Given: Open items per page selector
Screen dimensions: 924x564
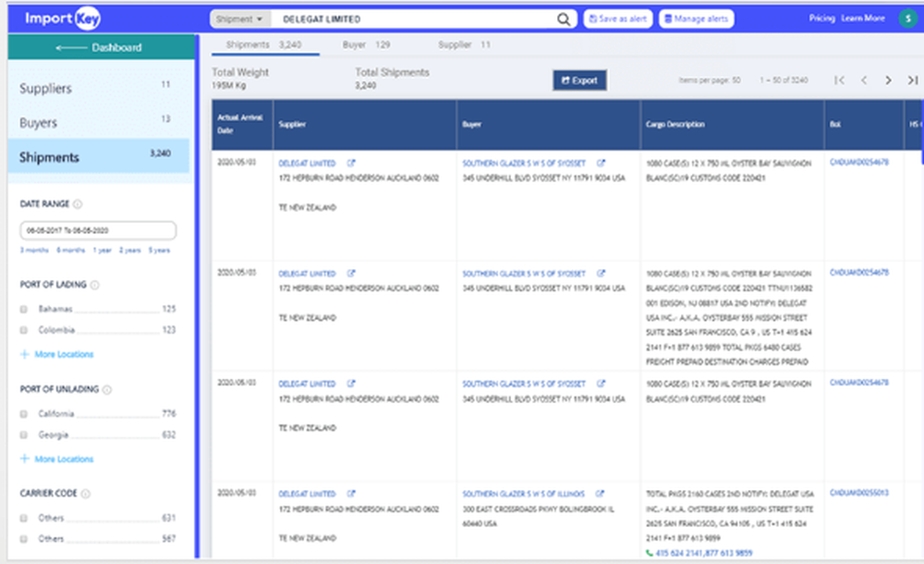Looking at the screenshot, I should [710, 80].
